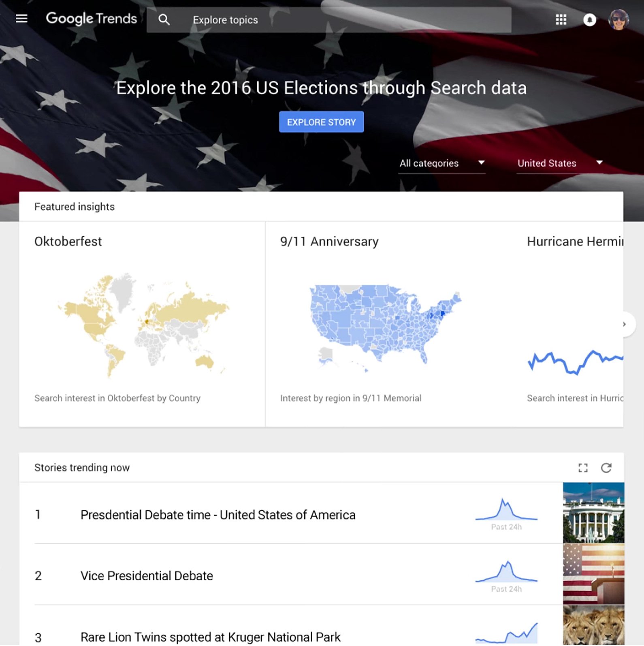The image size is (644, 646).
Task: Click sparkline for Presdential Debate time story
Action: point(506,510)
